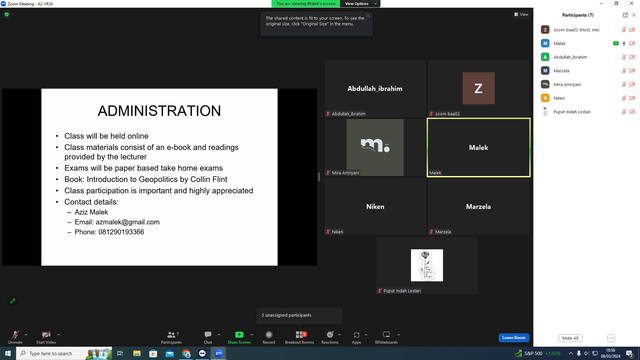Open the Reactions icon

pyautogui.click(x=330, y=335)
